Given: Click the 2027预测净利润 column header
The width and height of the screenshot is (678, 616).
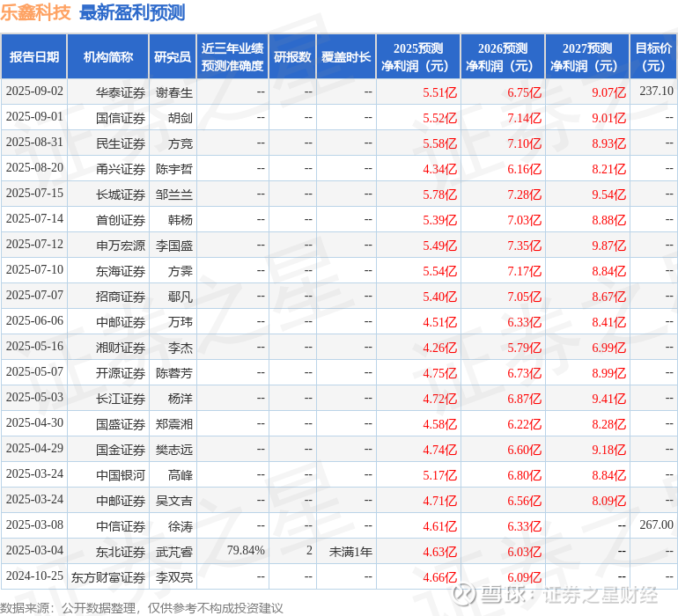Looking at the screenshot, I should click(x=587, y=56).
